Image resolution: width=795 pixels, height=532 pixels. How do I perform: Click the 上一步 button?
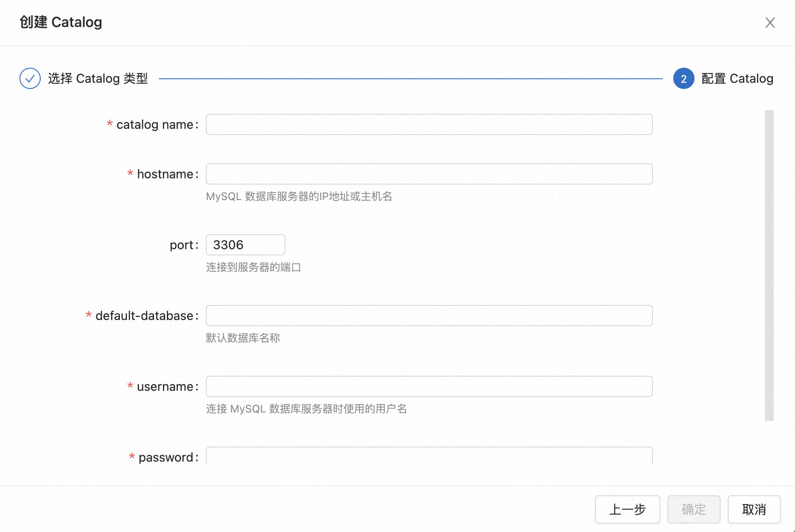(x=627, y=509)
